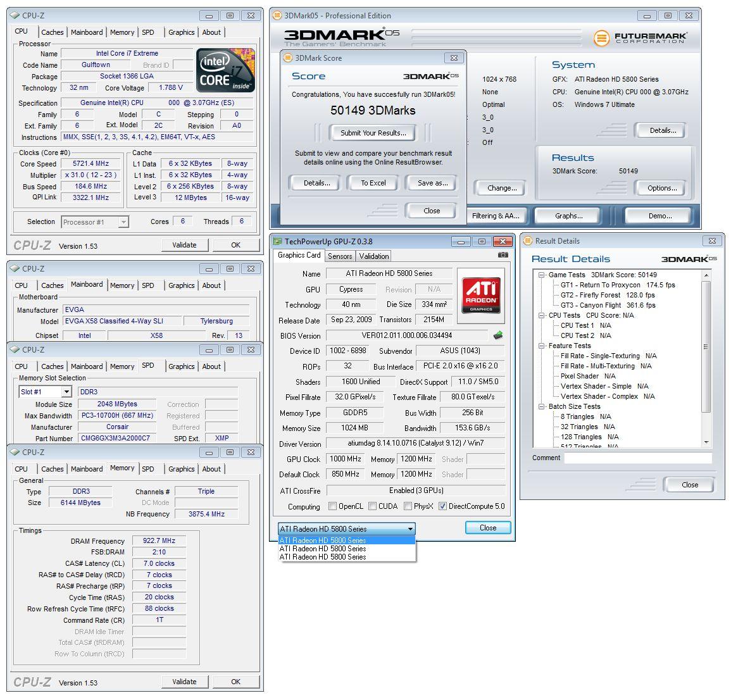Click the 3DMark Score dialog title icon
This screenshot has width=731, height=700.
(288, 58)
